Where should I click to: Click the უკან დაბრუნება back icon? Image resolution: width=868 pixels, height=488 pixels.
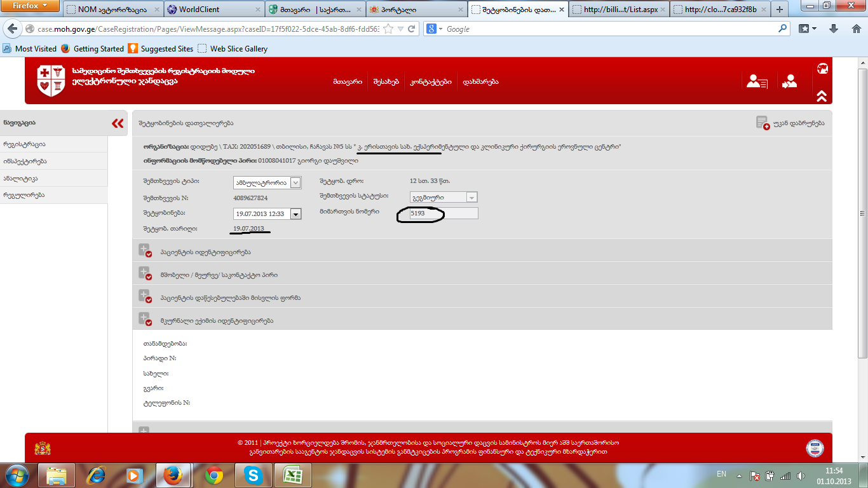coord(763,123)
